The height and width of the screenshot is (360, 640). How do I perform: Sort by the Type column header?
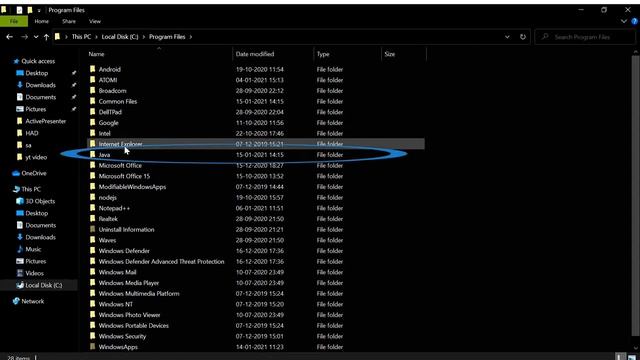click(323, 54)
